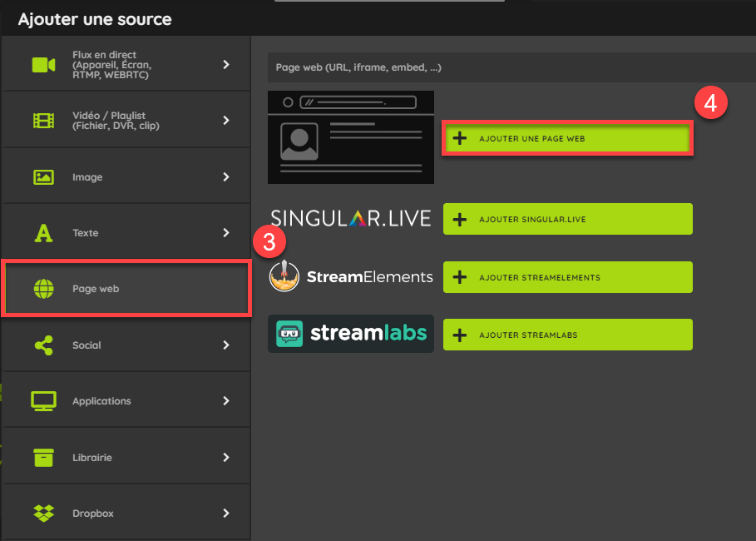Open the Vidéo / Playlist source category
Image resolution: width=756 pixels, height=541 pixels.
[126, 120]
